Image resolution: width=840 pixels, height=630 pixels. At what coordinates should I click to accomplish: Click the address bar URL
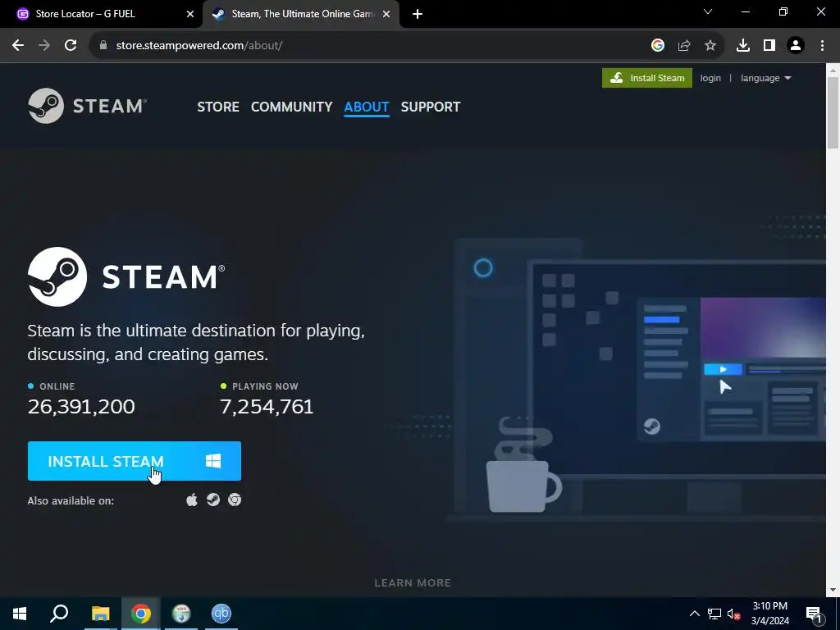tap(199, 46)
